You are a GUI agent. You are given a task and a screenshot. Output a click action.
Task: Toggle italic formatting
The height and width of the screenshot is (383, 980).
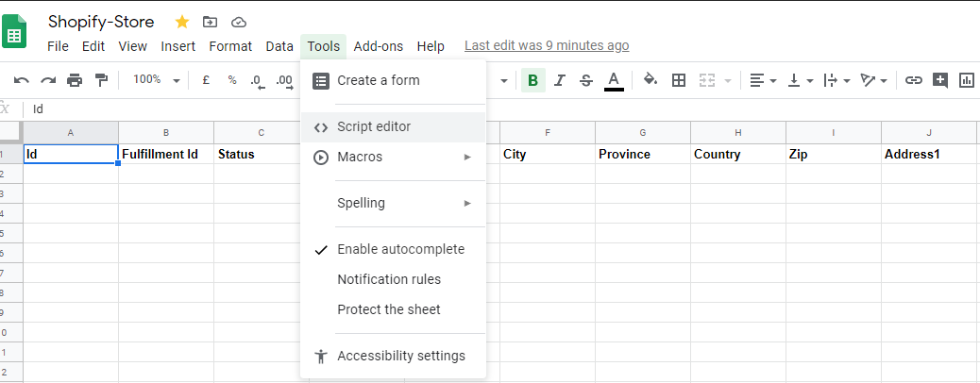click(x=560, y=80)
